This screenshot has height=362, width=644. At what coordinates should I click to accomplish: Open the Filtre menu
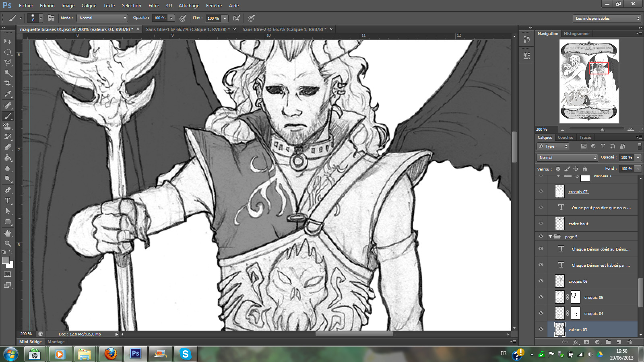(154, 6)
